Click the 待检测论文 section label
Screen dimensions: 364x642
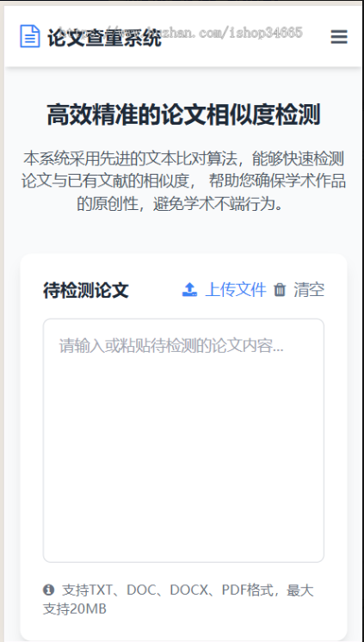tap(86, 291)
